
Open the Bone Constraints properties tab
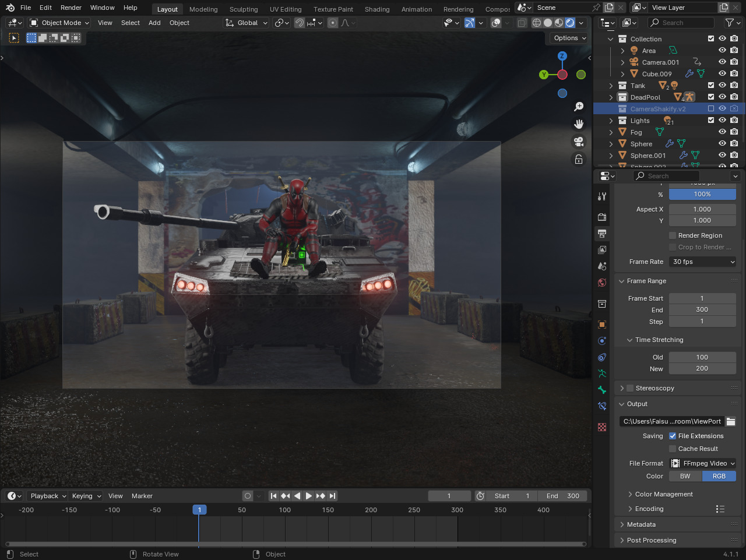[x=602, y=406]
